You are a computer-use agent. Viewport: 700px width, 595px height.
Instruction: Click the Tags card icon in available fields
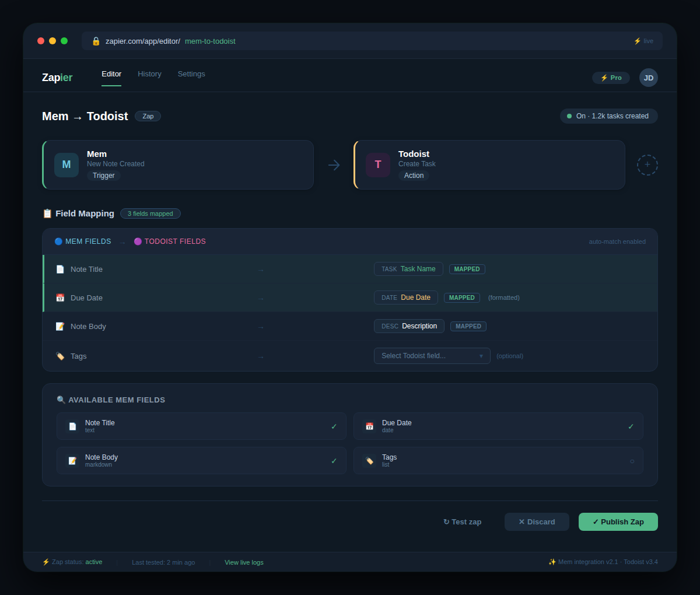(x=369, y=461)
